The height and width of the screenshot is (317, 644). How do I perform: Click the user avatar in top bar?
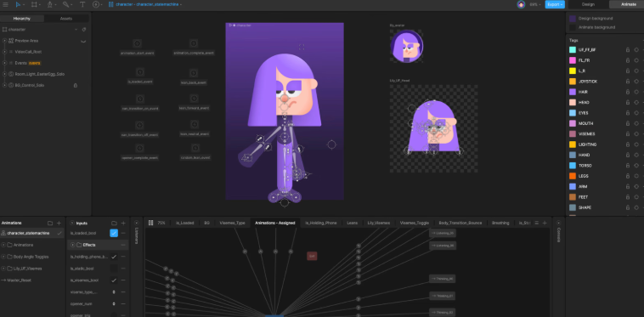(x=521, y=4)
